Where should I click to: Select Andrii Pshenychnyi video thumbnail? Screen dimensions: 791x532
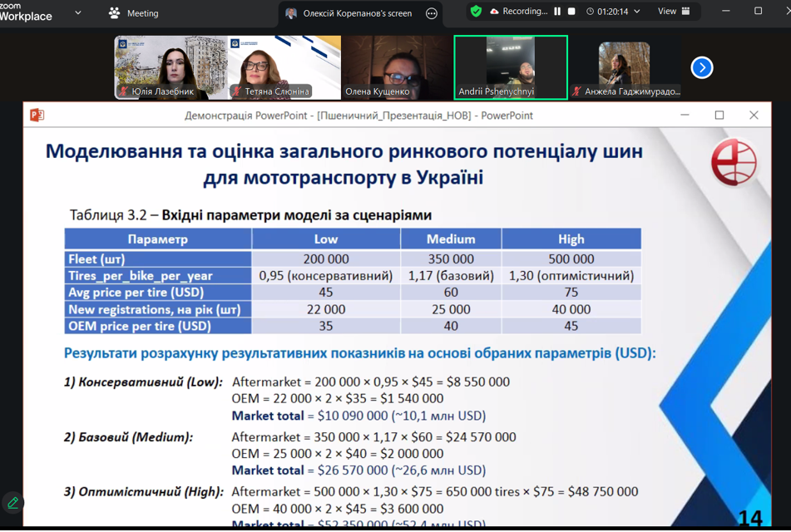(x=511, y=67)
